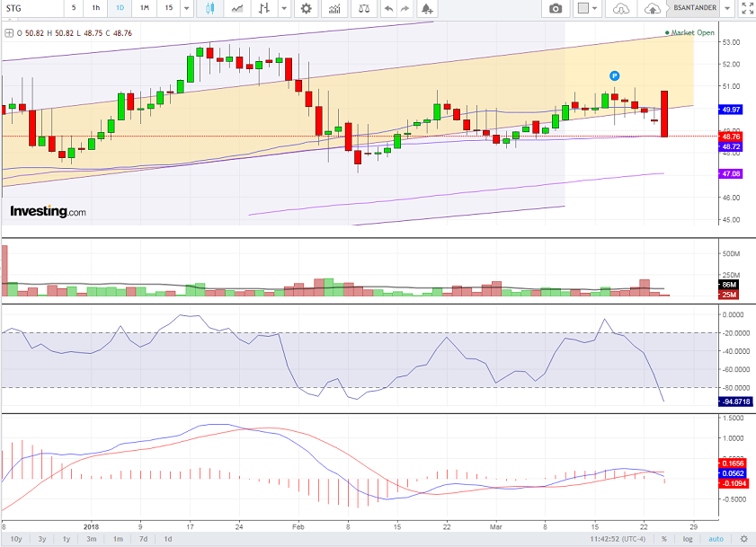The height and width of the screenshot is (547, 756).
Task: Take a chart snapshot with camera
Action: [556, 9]
